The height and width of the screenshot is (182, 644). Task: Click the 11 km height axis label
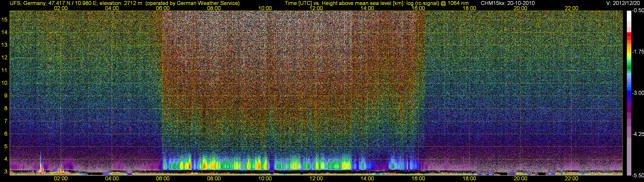click(x=5, y=70)
